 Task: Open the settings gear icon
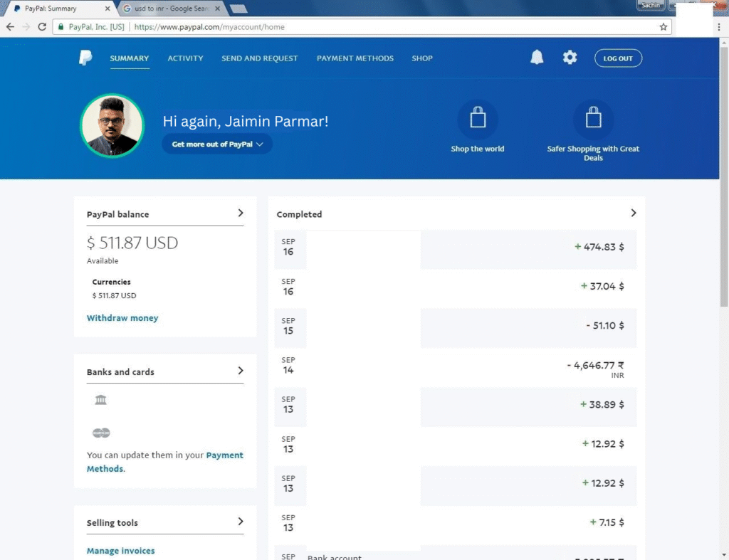pos(570,58)
